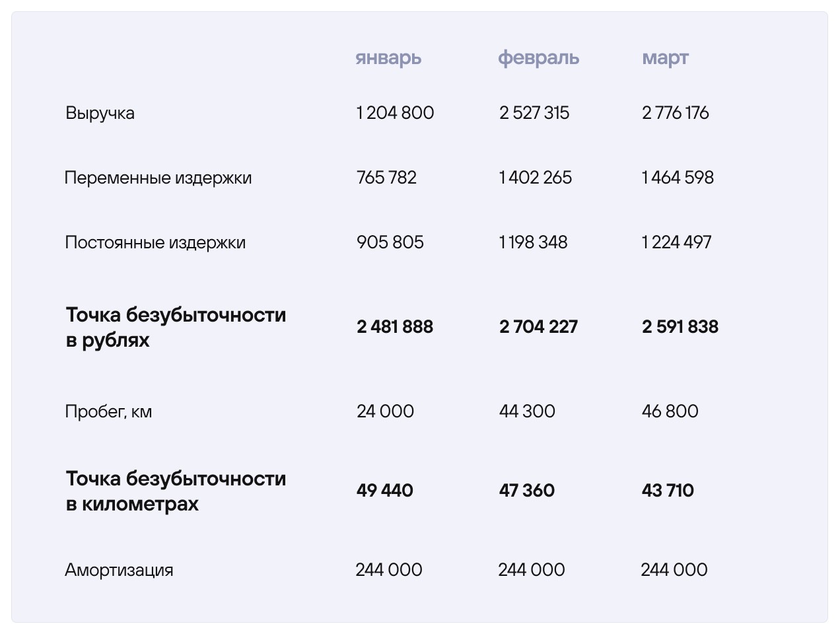The height and width of the screenshot is (634, 840).
Task: Click January revenue value 1 204 800
Action: tap(395, 113)
